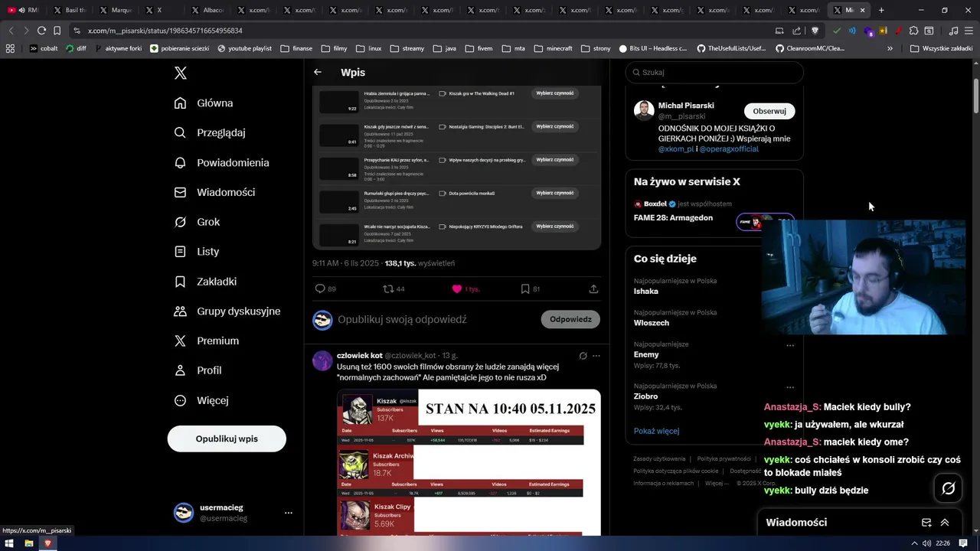
Task: Open the Polityka prywatności footer link
Action: (x=724, y=458)
